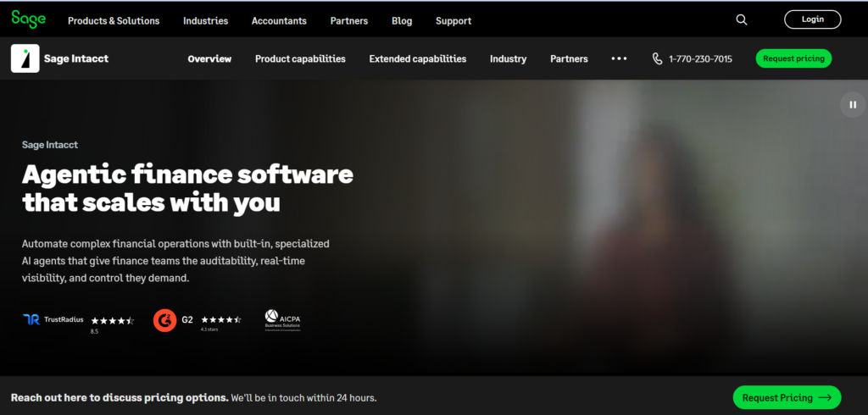The width and height of the screenshot is (868, 415).
Task: Click the Sage logo
Action: click(x=29, y=19)
